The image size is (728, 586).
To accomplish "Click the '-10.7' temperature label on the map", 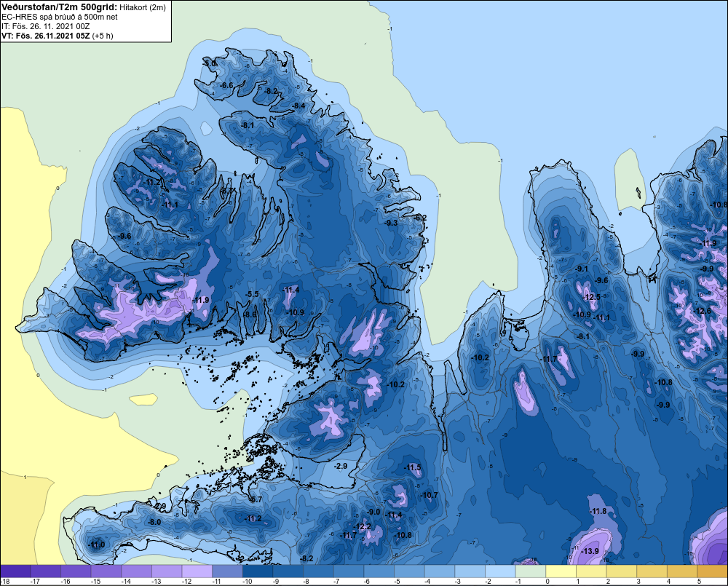I will (x=429, y=496).
